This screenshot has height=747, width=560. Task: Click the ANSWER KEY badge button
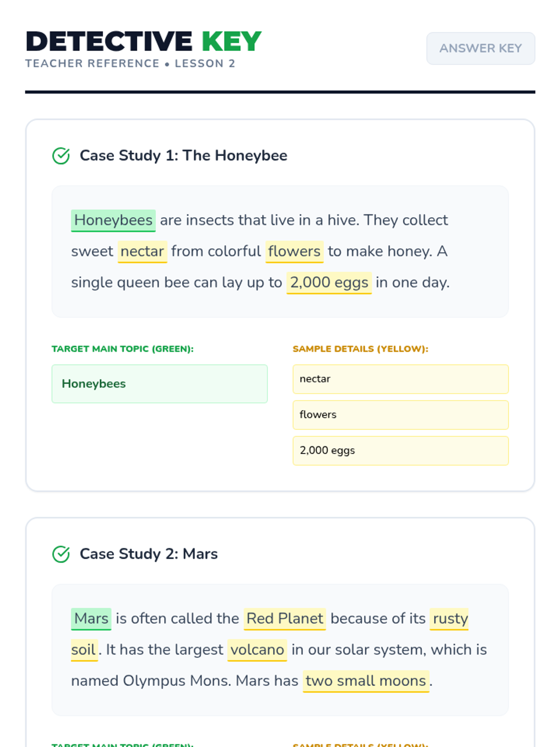480,48
